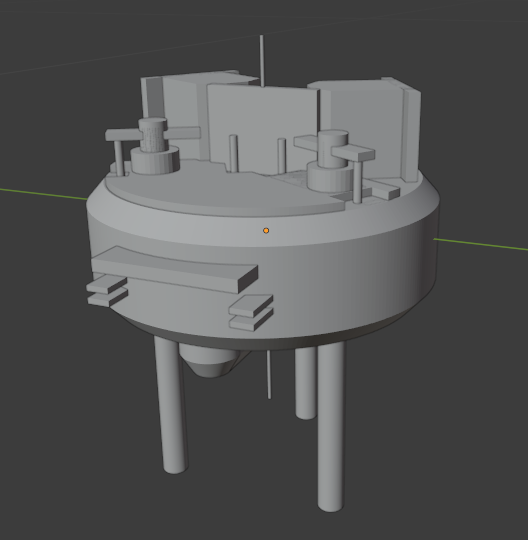This screenshot has height=540, width=528.
Task: Select the long curved plate on the body side
Action: [x=175, y=269]
